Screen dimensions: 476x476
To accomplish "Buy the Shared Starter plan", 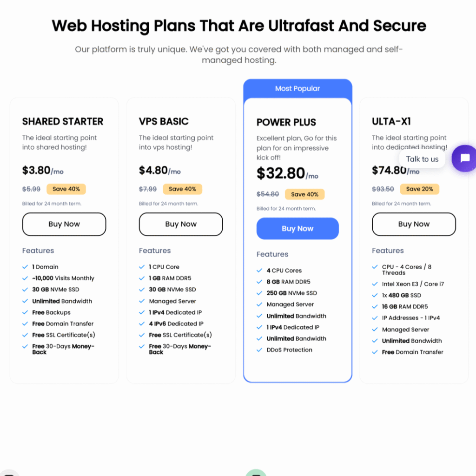I will 64,224.
